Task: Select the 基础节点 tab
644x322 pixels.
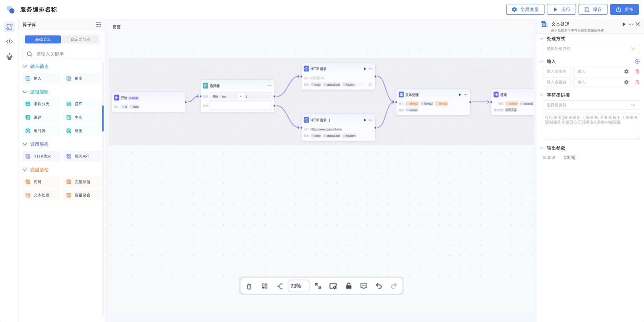Action: [x=43, y=39]
